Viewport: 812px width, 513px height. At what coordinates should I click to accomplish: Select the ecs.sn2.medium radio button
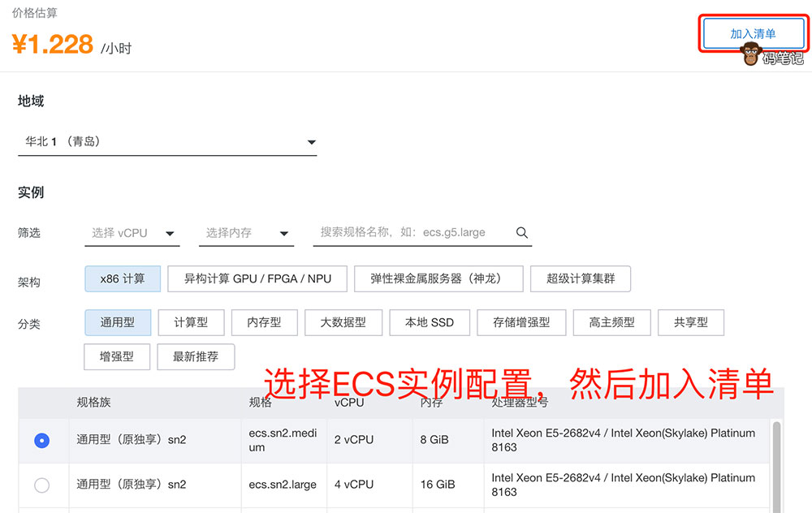pos(41,440)
